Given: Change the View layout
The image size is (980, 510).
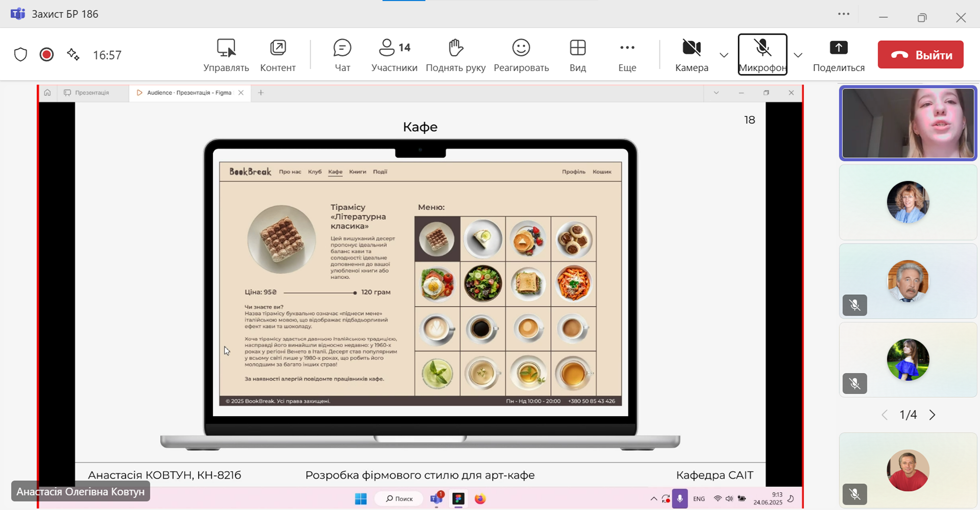Looking at the screenshot, I should 577,55.
